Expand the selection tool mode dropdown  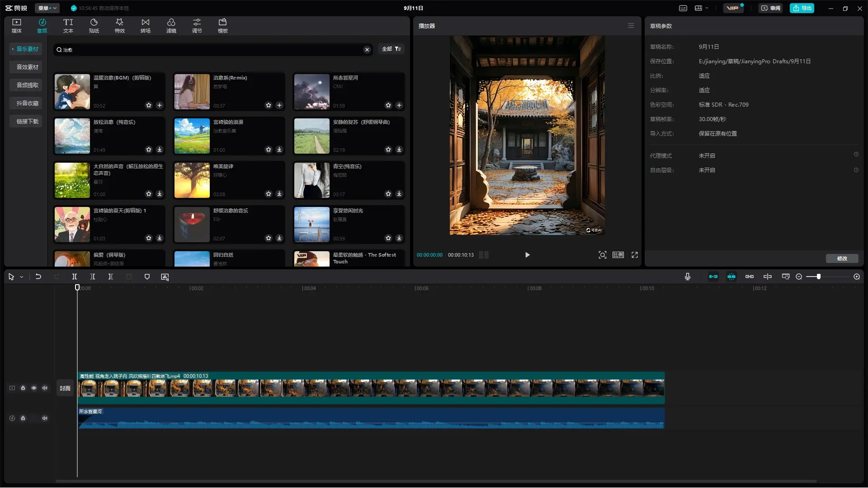coord(21,277)
